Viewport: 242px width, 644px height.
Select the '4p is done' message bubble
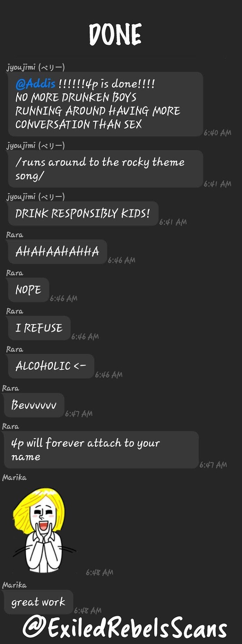pyautogui.click(x=105, y=104)
